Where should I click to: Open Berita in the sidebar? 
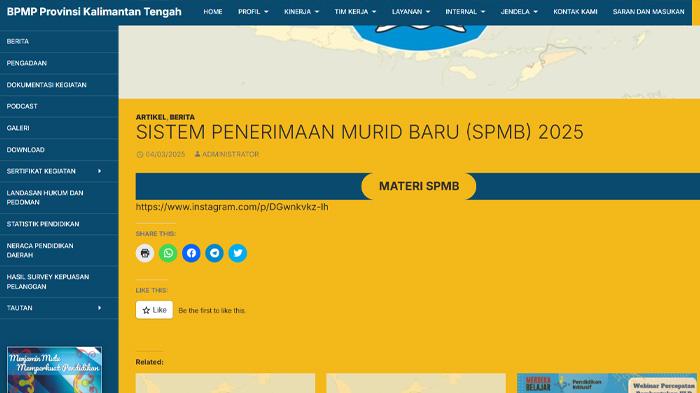[x=59, y=41]
